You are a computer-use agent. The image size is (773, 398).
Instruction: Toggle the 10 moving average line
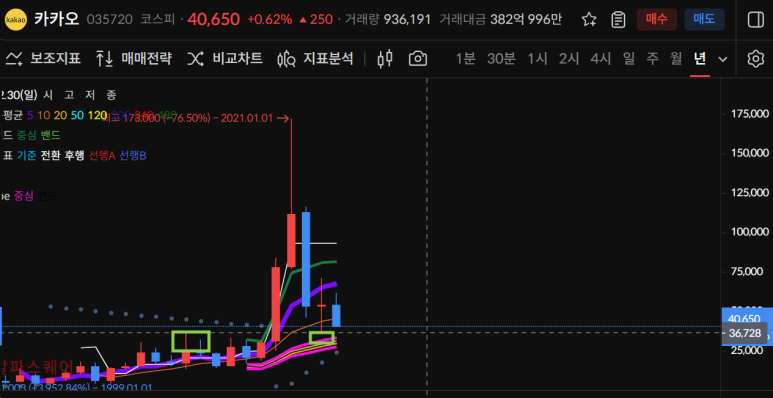(43, 115)
